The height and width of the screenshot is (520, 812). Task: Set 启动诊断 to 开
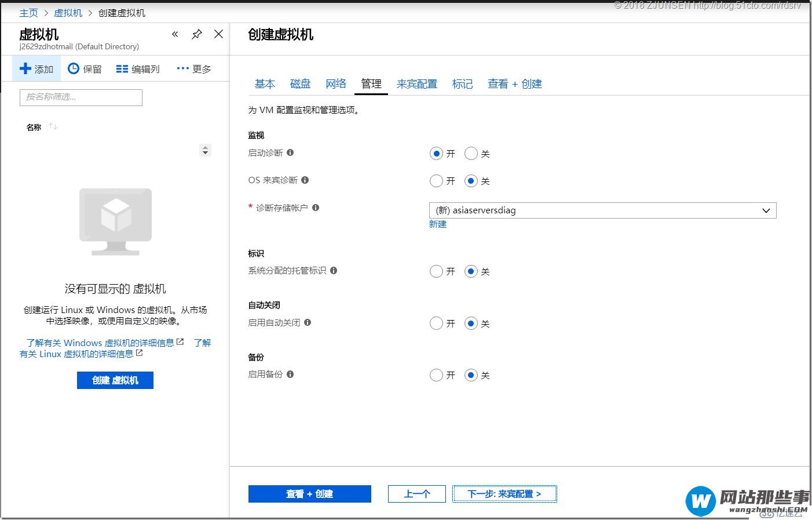436,154
